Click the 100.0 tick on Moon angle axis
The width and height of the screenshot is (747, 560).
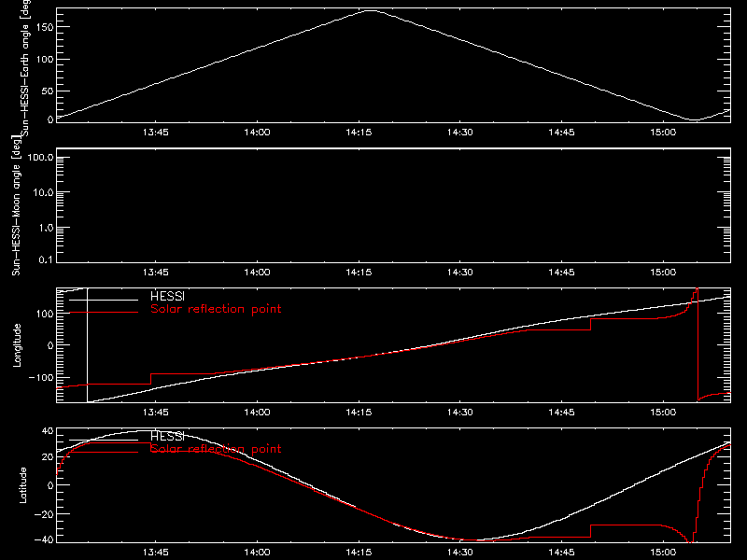point(40,158)
